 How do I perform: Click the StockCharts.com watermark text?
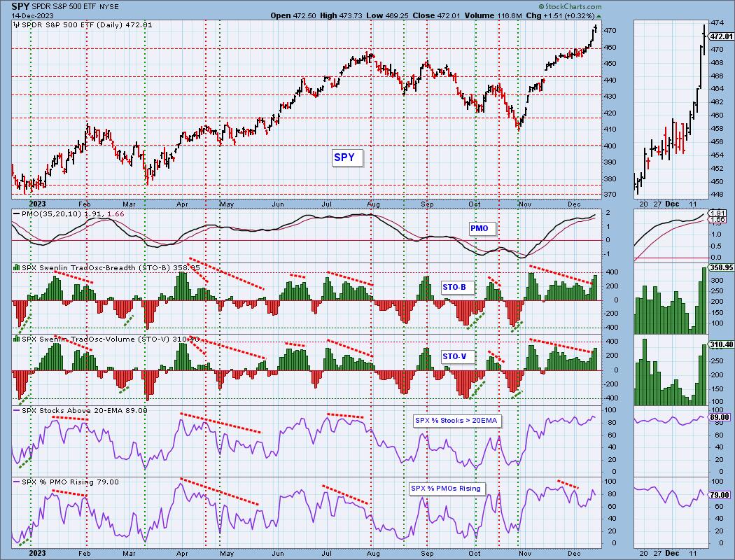(570, 6)
